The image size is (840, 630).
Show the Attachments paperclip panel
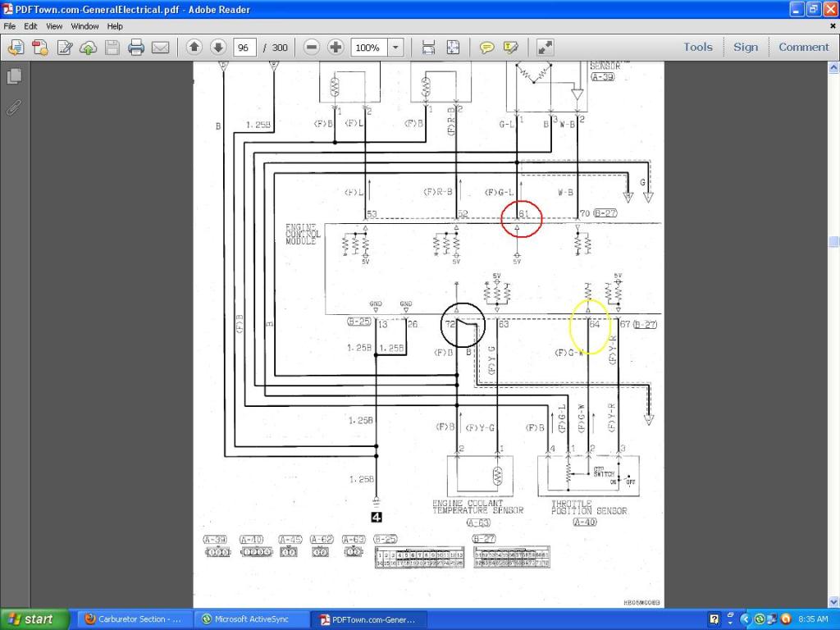pyautogui.click(x=14, y=107)
